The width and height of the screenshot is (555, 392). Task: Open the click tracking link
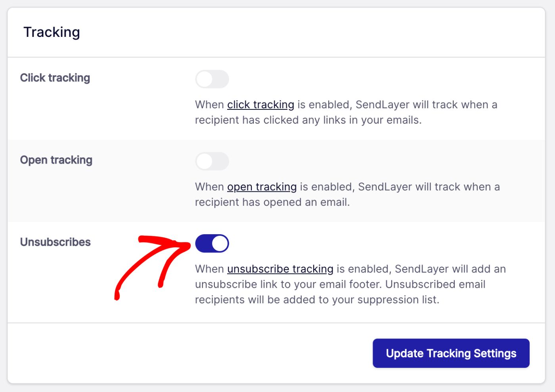pyautogui.click(x=260, y=105)
